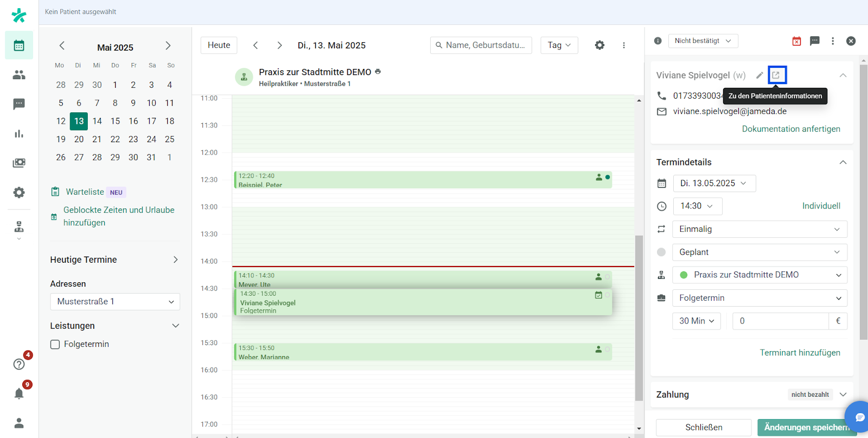This screenshot has width=868, height=438.
Task: Open the notifications bell icon
Action: (19, 393)
